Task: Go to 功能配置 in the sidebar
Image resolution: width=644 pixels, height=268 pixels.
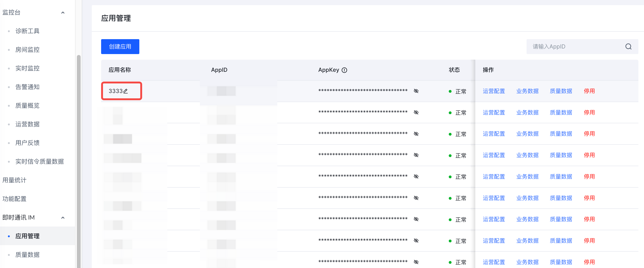Action: click(14, 199)
